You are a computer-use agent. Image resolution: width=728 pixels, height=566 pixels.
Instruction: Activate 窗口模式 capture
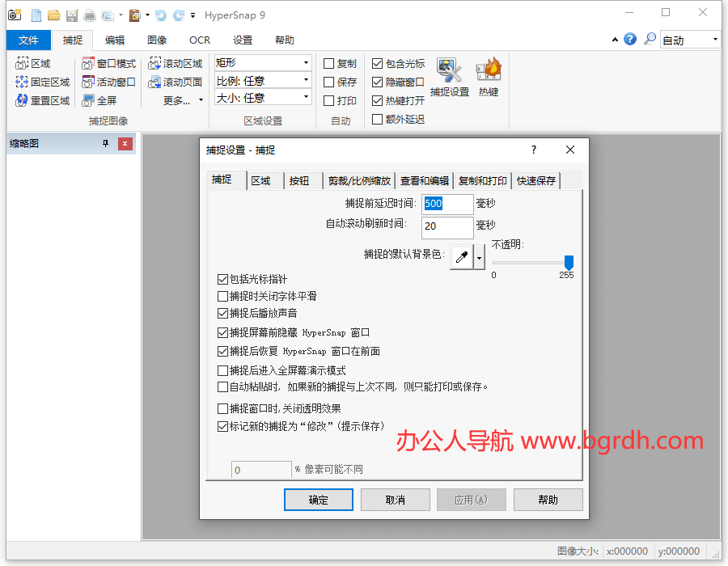click(109, 63)
